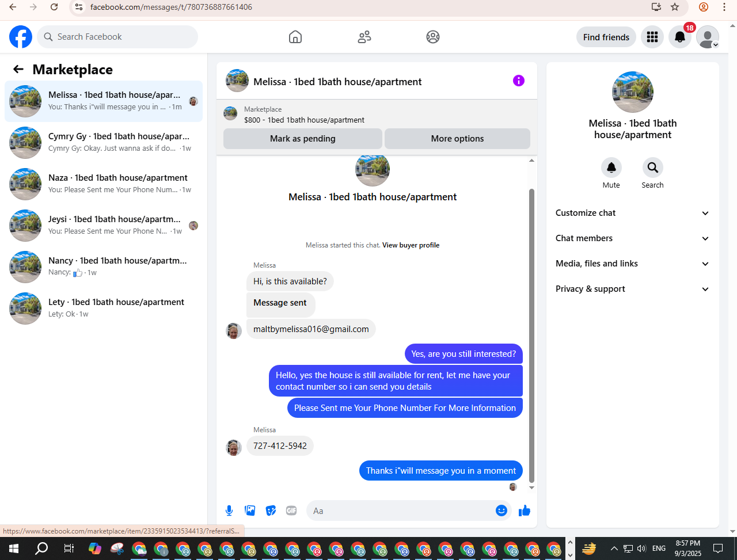Open the volume control in system tray
The width and height of the screenshot is (737, 560).
point(641,548)
